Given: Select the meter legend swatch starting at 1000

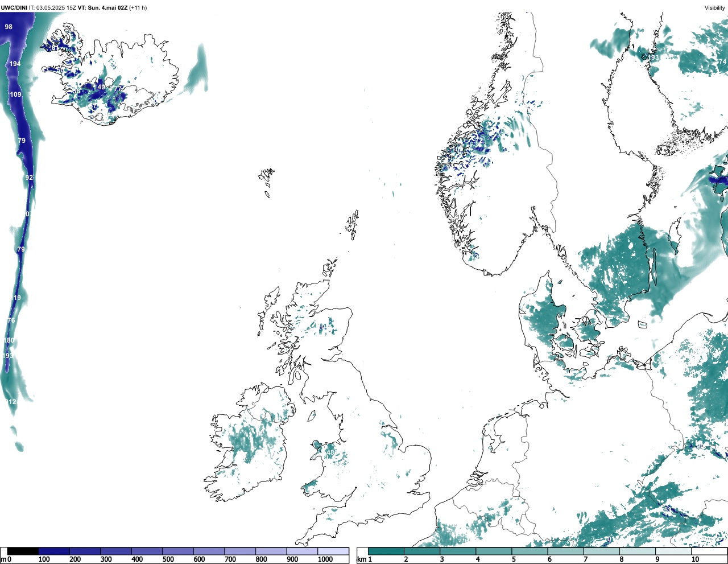Looking at the screenshot, I should tap(333, 551).
